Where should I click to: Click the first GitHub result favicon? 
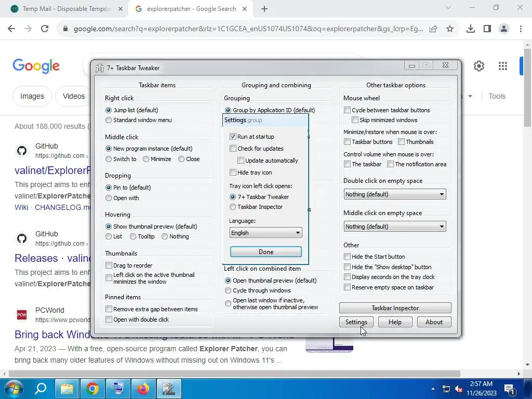[x=22, y=151]
